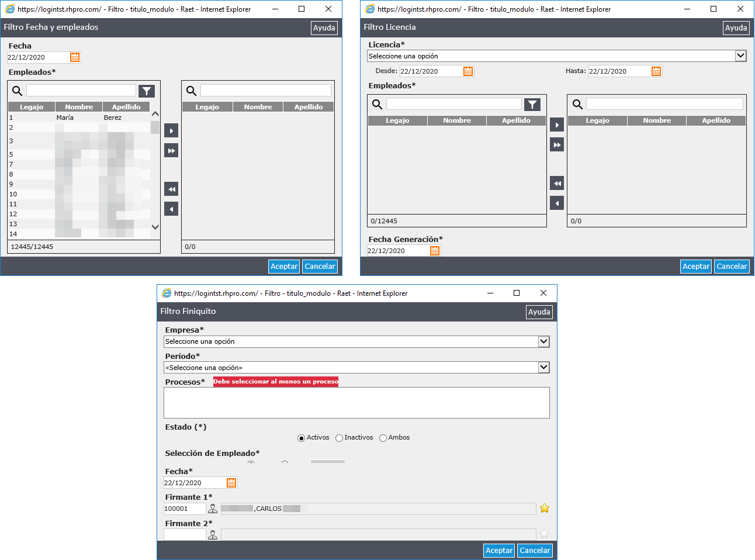This screenshot has height=560, width=755.
Task: Click Aceptar in the Filtro Fecha y empleados window
Action: point(284,266)
